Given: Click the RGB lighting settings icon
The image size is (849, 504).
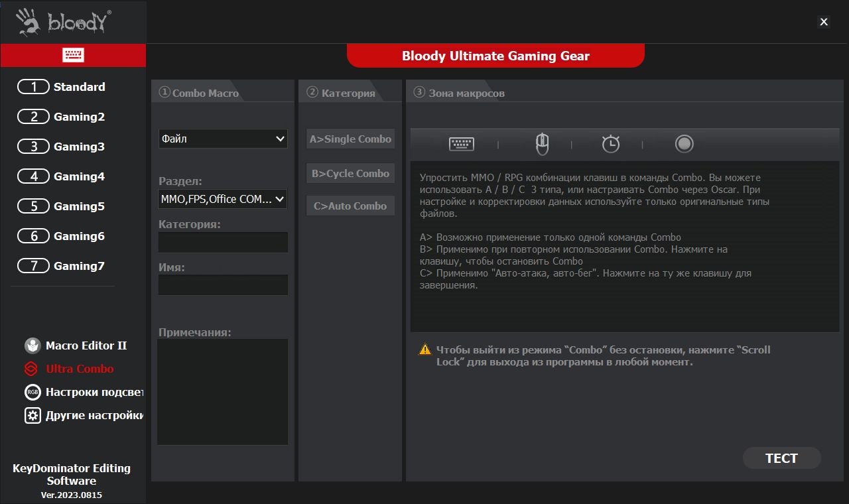Looking at the screenshot, I should coord(33,392).
